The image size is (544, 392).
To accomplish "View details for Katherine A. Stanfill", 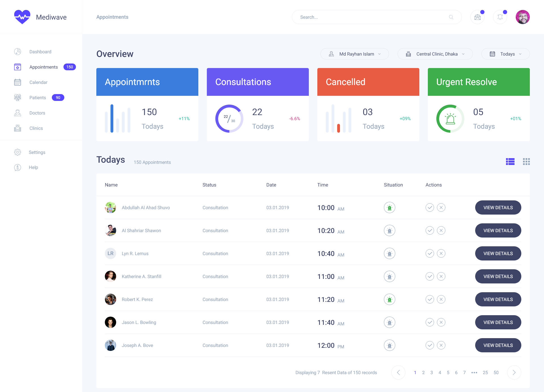I will point(498,276).
